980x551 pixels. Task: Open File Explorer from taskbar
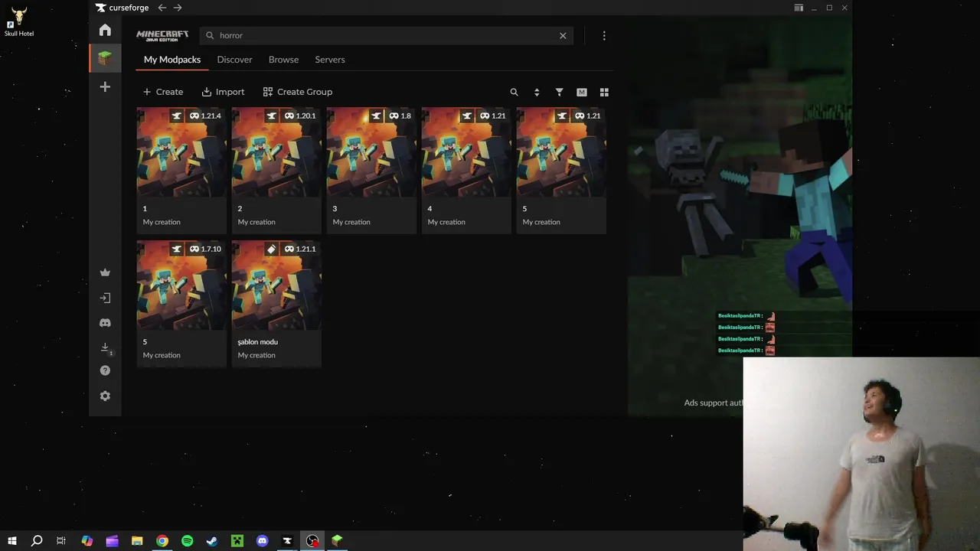[137, 541]
